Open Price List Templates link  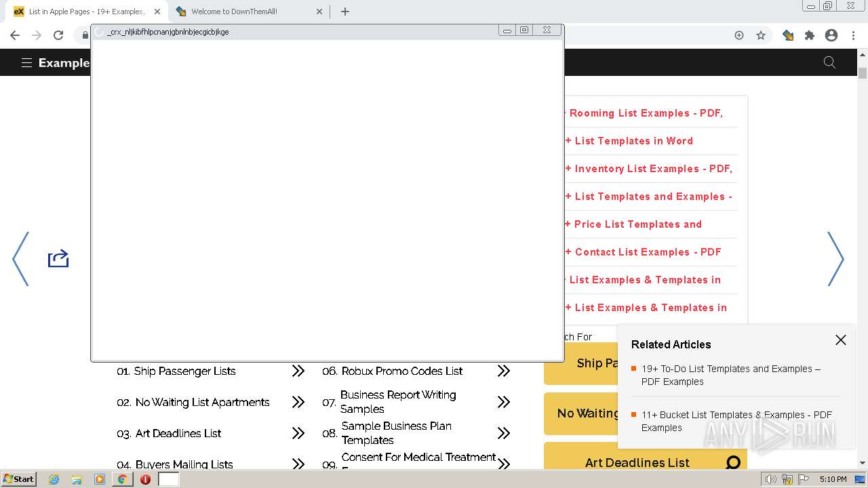(633, 224)
